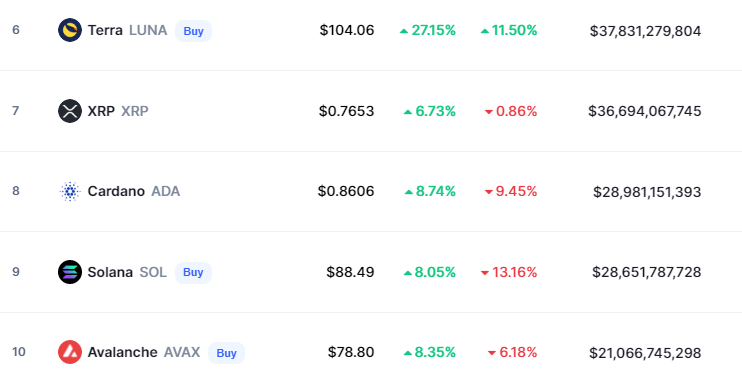Screen dimensions: 742x379
Task: Click the green up arrow beside 27.15%
Action: click(x=404, y=31)
